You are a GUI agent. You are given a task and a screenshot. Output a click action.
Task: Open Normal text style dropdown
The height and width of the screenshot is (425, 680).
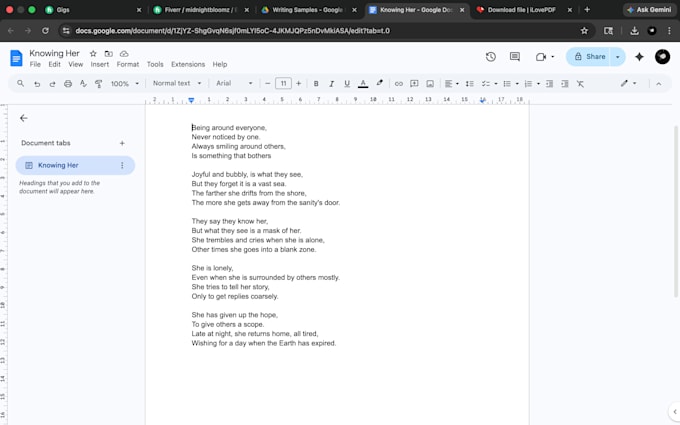click(x=177, y=83)
